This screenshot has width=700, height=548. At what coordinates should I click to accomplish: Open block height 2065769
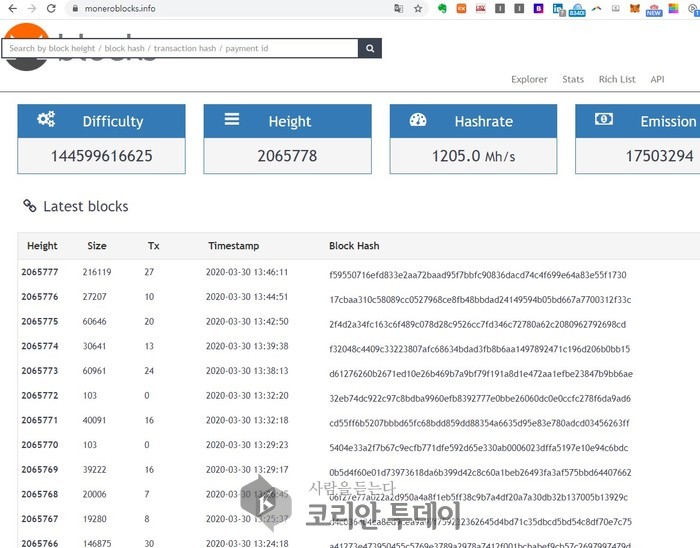tap(40, 469)
